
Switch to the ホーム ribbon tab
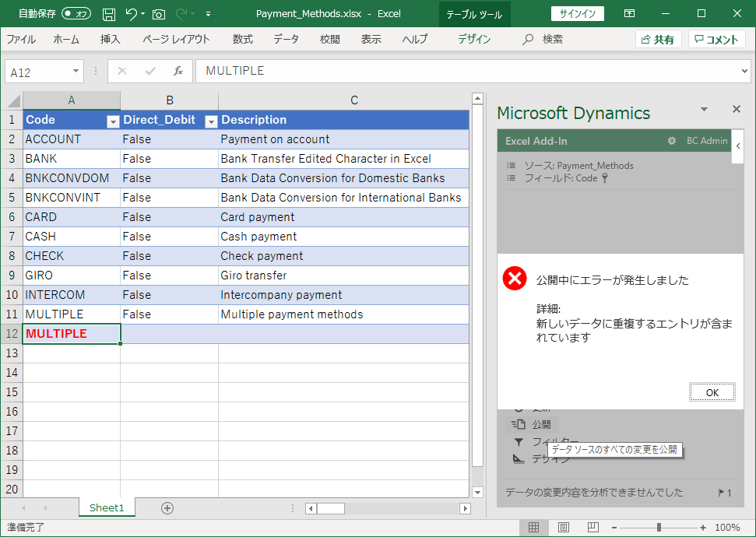66,39
